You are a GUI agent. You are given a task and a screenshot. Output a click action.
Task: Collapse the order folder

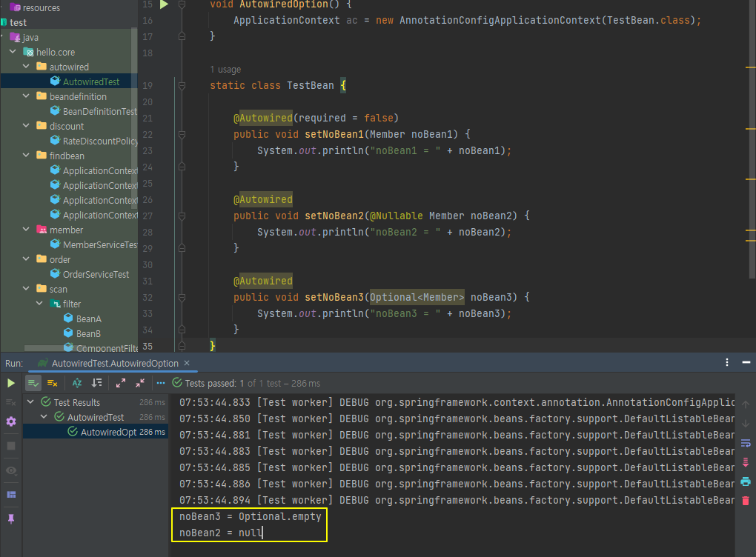(26, 259)
